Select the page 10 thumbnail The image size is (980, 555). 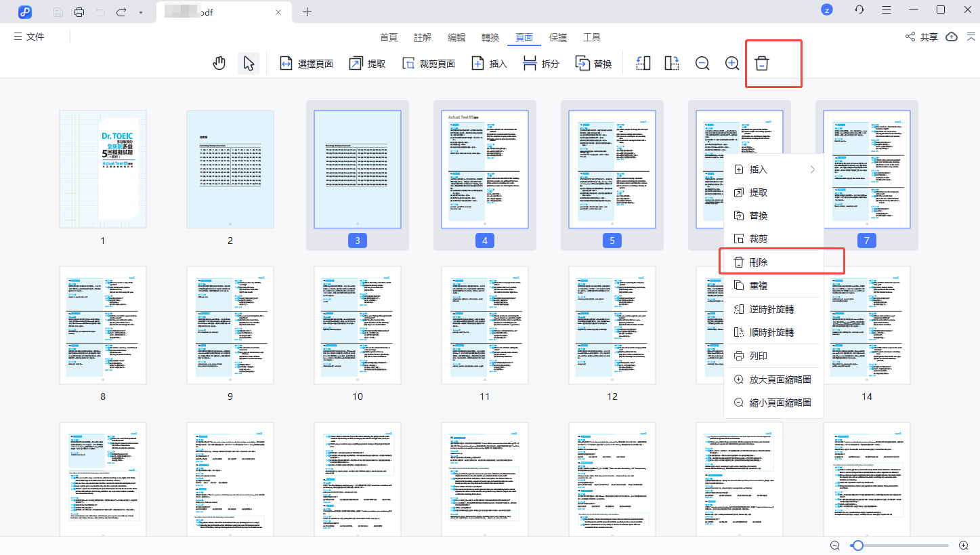tap(357, 326)
